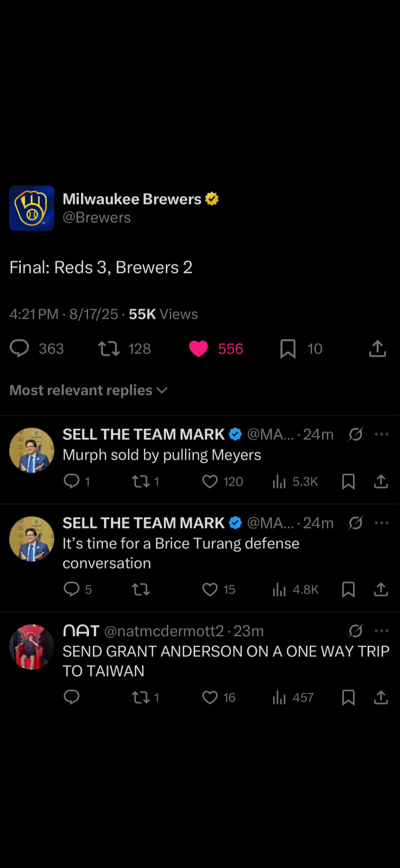The height and width of the screenshot is (868, 400).
Task: Open Milwaukee Brewers profile picture
Action: pos(32,208)
